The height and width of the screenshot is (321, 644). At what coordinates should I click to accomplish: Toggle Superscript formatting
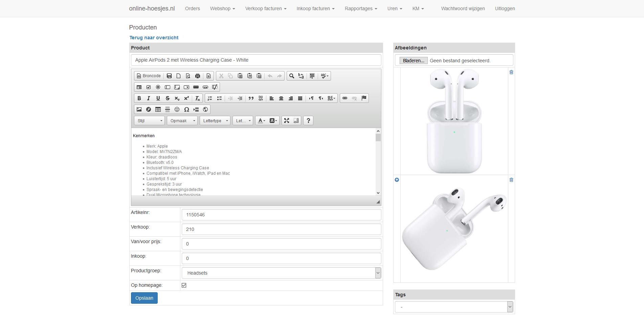(x=186, y=98)
